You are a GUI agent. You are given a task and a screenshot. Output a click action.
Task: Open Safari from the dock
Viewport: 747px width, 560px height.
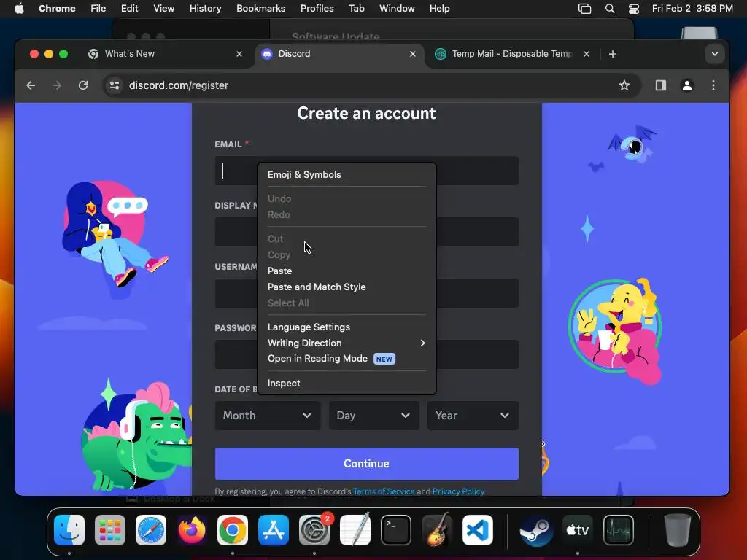pos(151,530)
